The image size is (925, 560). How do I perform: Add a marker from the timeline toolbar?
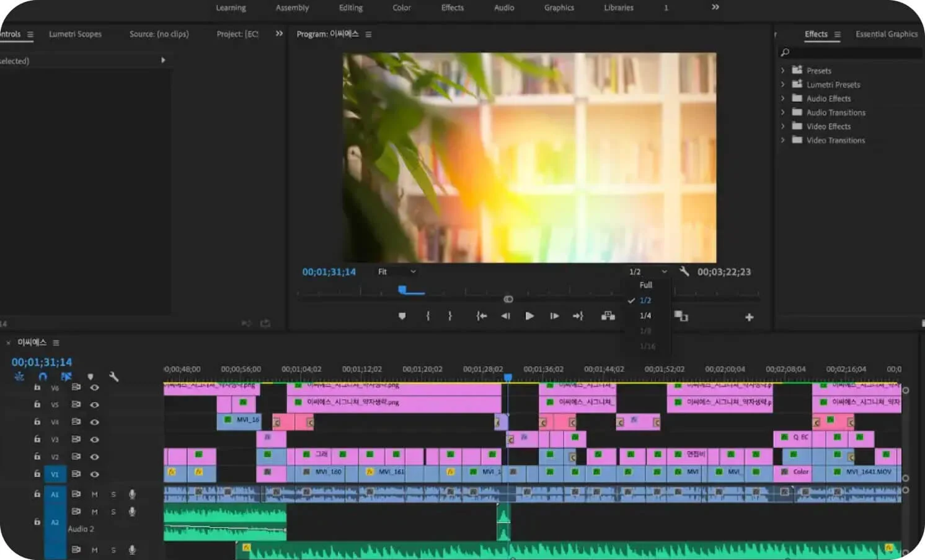tap(91, 376)
